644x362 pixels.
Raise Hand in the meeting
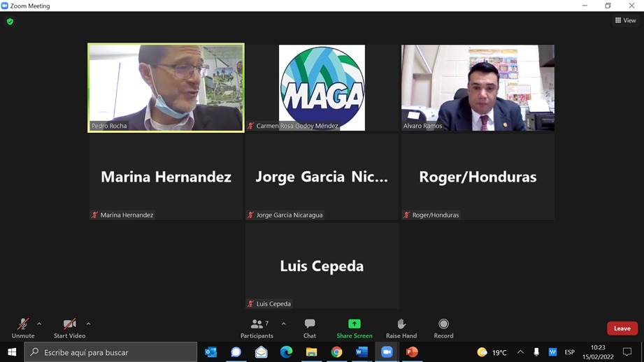click(401, 327)
